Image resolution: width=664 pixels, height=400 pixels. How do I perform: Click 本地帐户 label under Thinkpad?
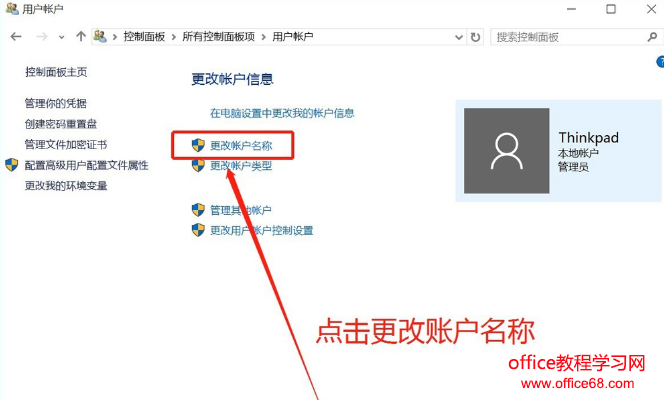[578, 153]
